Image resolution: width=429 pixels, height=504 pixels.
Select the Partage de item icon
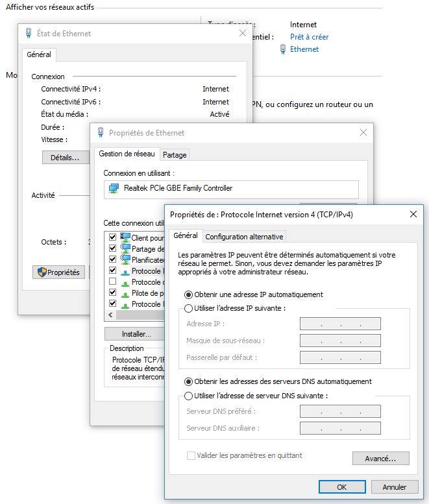click(x=125, y=248)
